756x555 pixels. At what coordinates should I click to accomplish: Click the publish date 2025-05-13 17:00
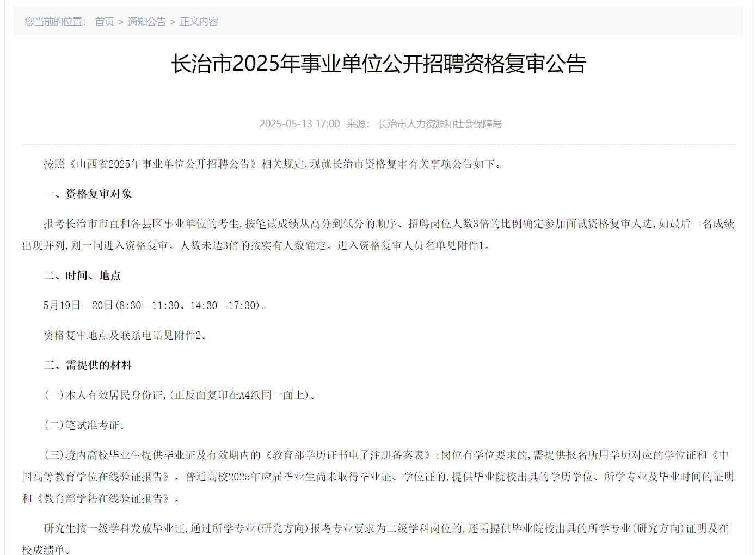click(299, 124)
